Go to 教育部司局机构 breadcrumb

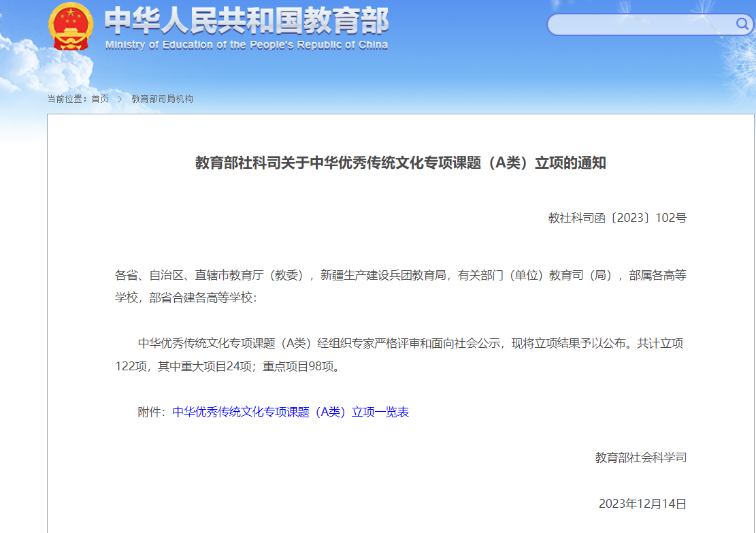(162, 99)
